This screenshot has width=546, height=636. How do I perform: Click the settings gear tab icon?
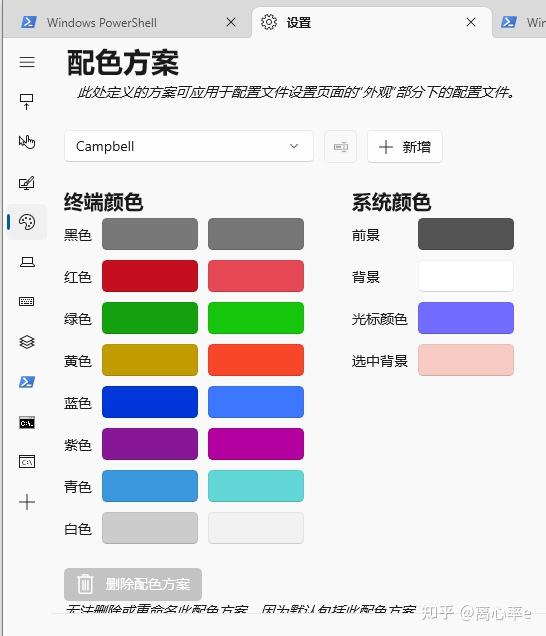(x=269, y=22)
